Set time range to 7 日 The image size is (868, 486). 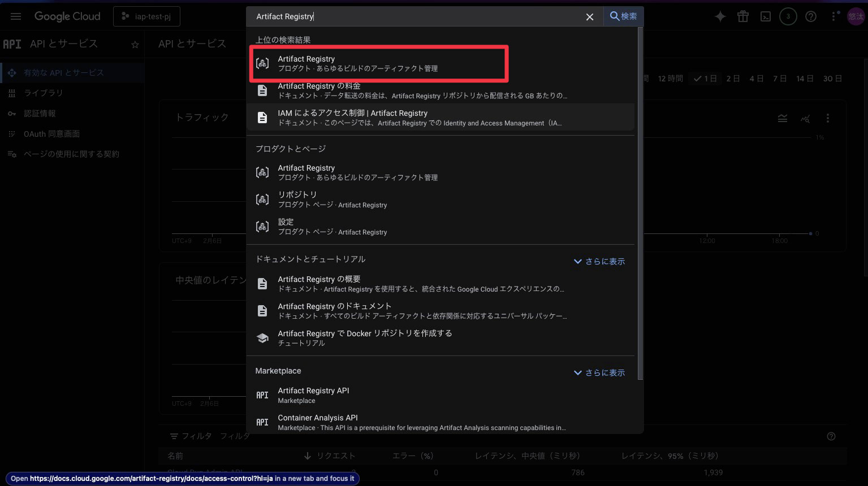(780, 79)
